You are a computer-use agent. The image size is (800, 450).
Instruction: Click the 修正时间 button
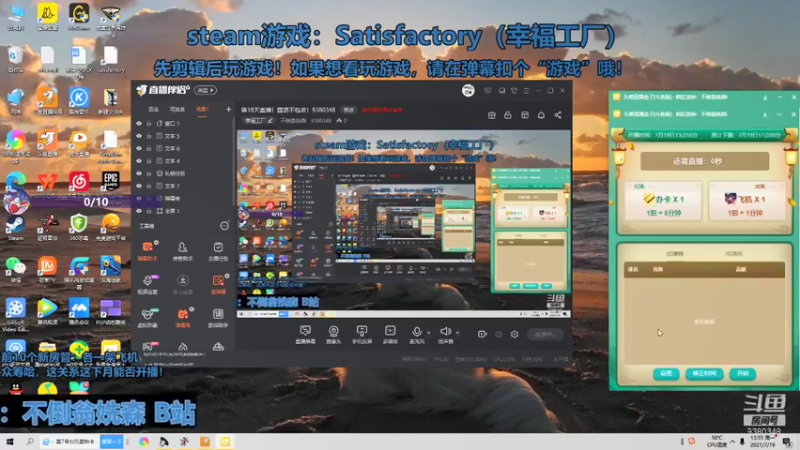[704, 373]
